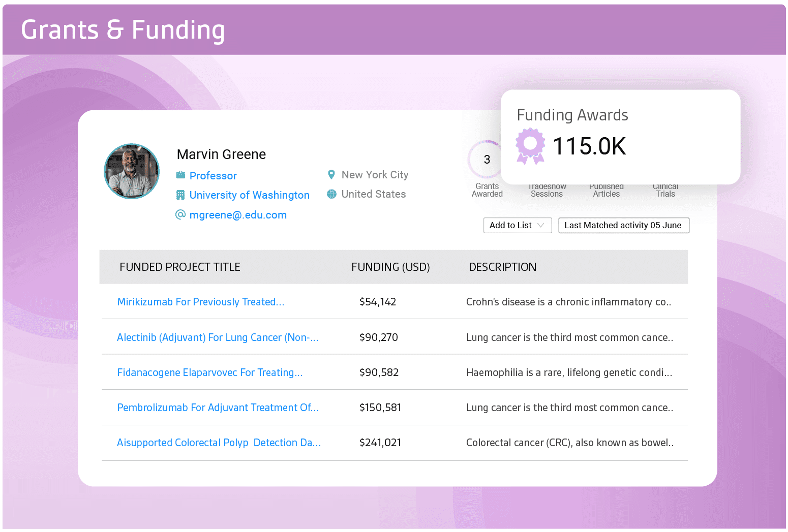
Task: Click the $150,581 funding amount
Action: 380,408
